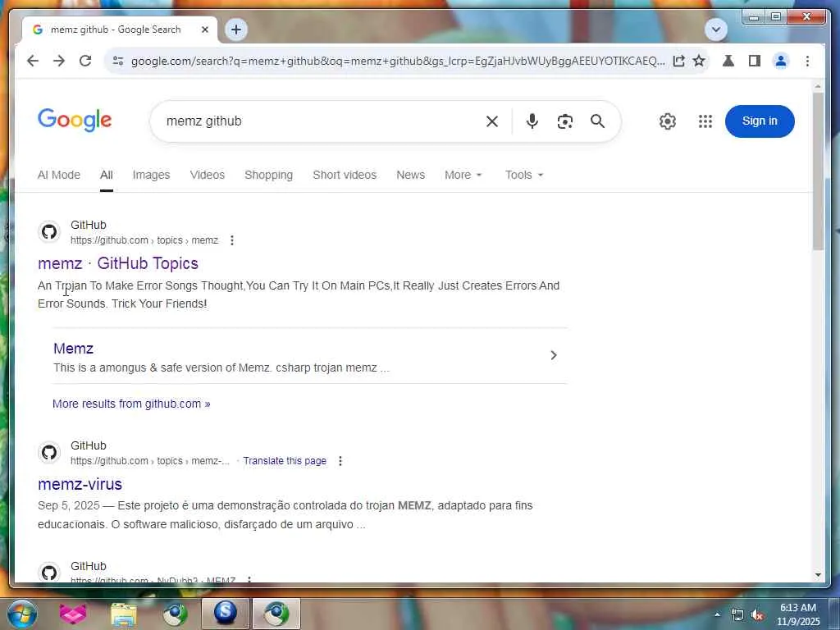Open the Shopping results tab
Viewport: 840px width, 630px height.
[x=268, y=176]
